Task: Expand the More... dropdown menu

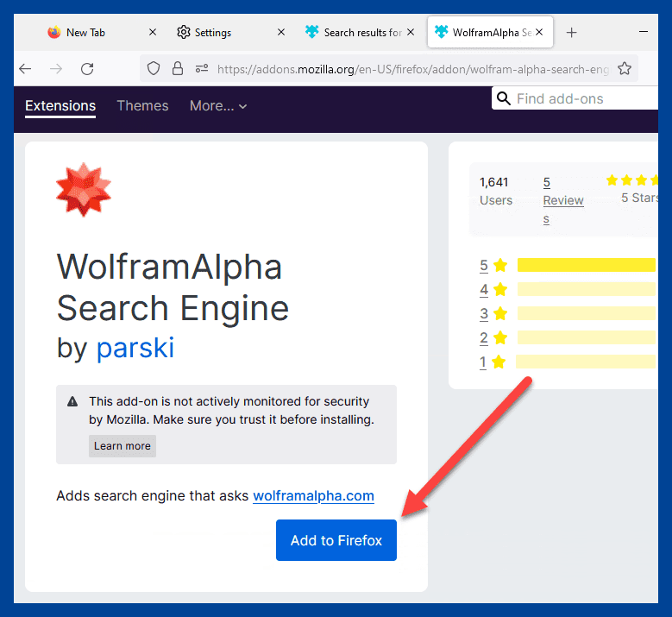Action: point(218,106)
